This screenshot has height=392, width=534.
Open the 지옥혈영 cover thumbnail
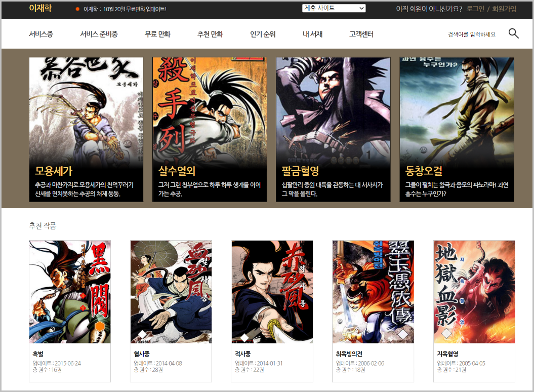coord(474,292)
